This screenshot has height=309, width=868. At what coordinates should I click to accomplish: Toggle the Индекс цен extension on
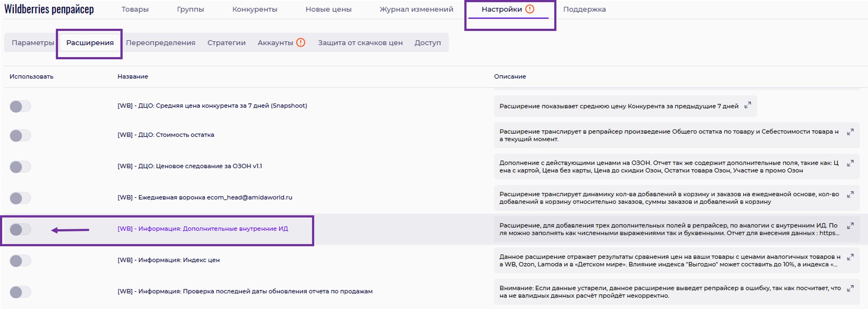(20, 261)
